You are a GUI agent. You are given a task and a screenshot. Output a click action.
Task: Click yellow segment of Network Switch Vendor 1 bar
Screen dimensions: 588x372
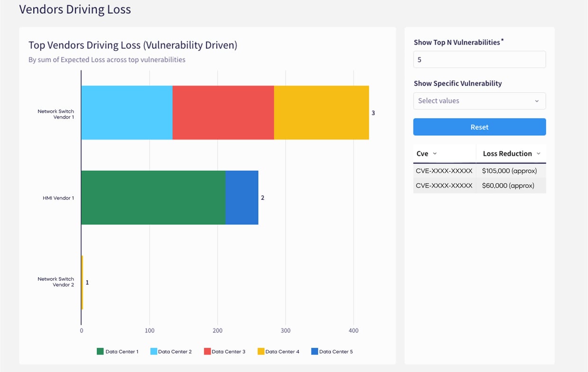[321, 112]
